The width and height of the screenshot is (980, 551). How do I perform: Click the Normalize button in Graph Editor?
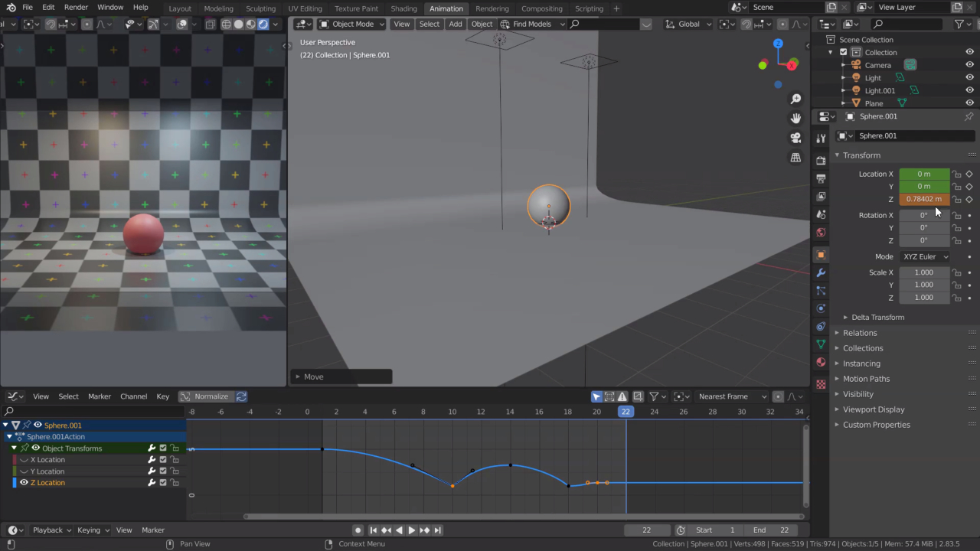[x=211, y=396]
